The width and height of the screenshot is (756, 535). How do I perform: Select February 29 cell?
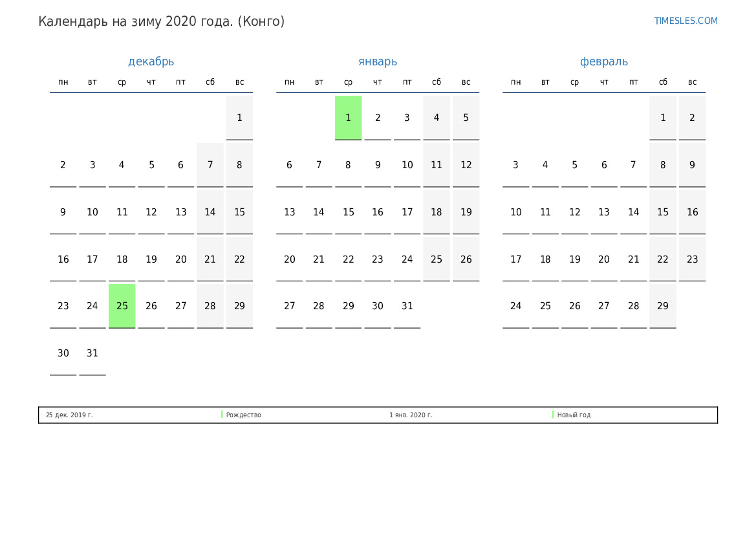pos(663,307)
